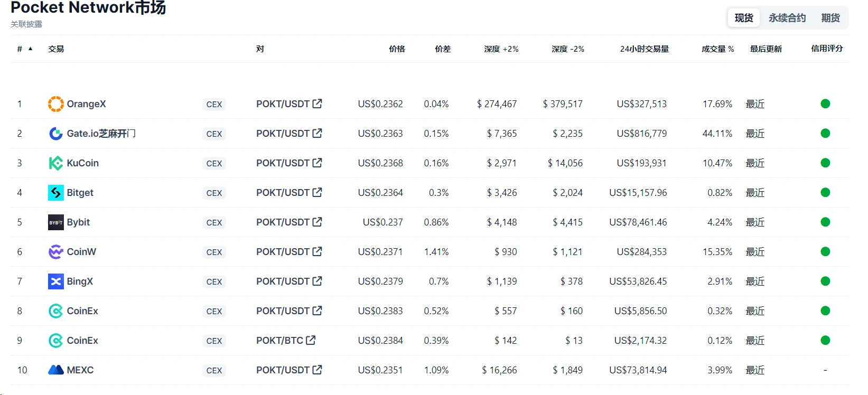
Task: Click the CEX badge on the CoinEx row
Action: (x=214, y=311)
